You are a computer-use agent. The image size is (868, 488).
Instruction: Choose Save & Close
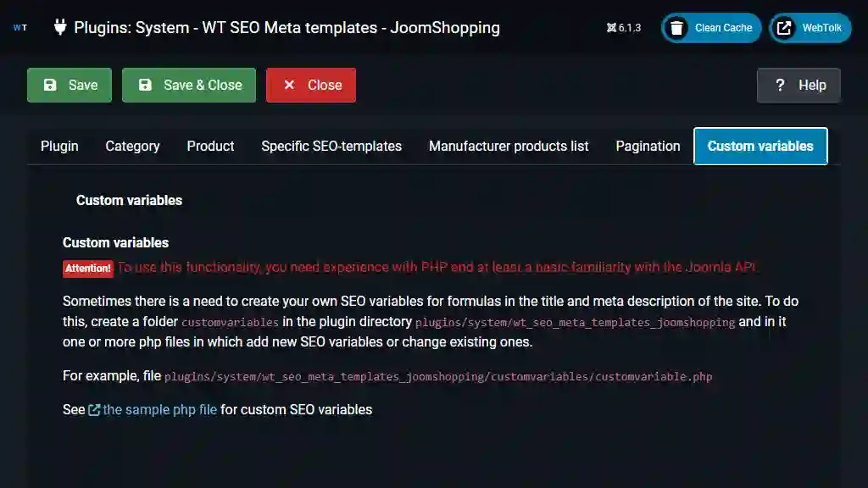[x=189, y=86]
